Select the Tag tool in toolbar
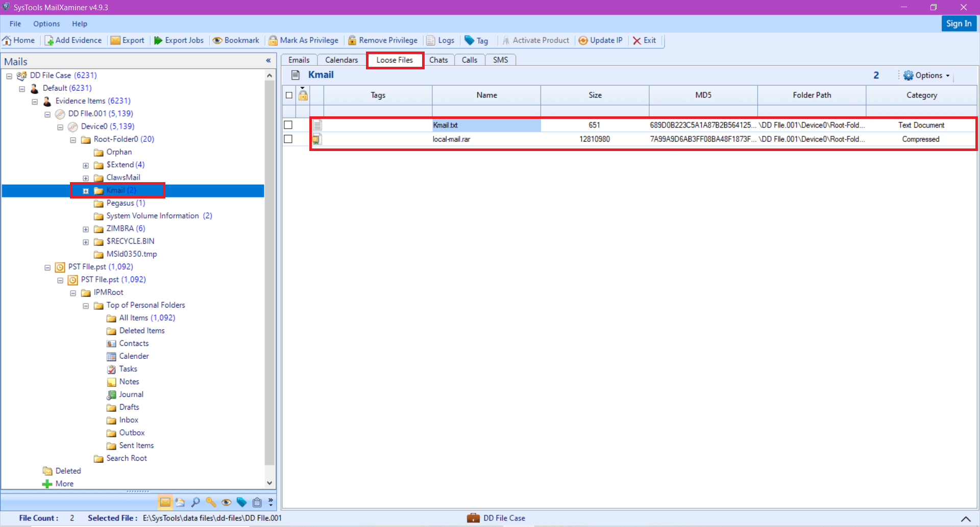The width and height of the screenshot is (980, 527). tap(477, 40)
